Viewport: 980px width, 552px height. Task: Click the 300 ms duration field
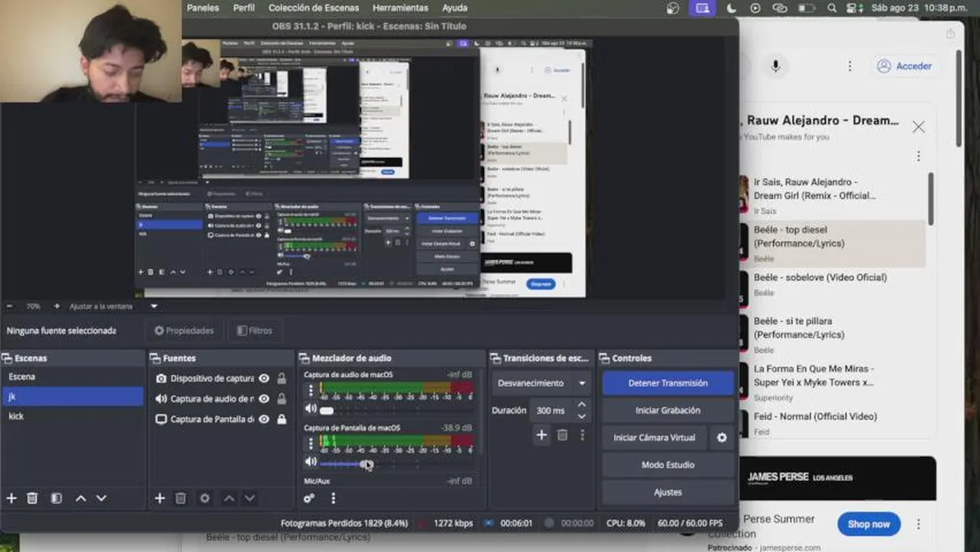[x=551, y=410]
